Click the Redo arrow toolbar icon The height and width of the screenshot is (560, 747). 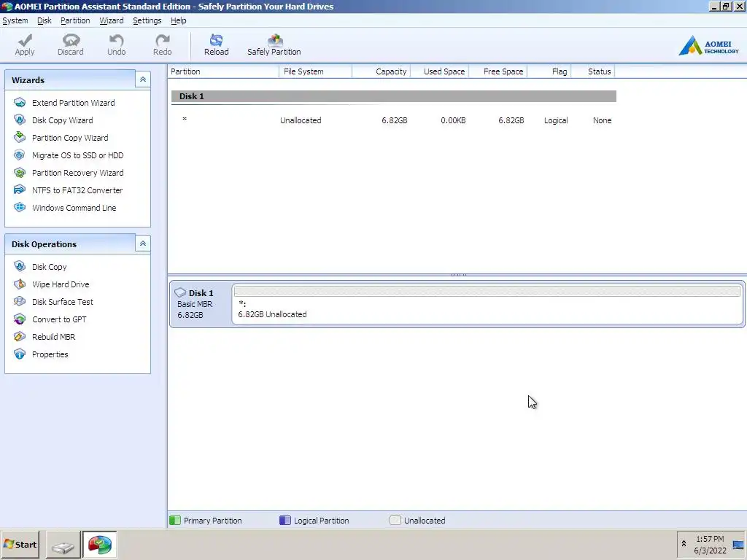pos(163,40)
